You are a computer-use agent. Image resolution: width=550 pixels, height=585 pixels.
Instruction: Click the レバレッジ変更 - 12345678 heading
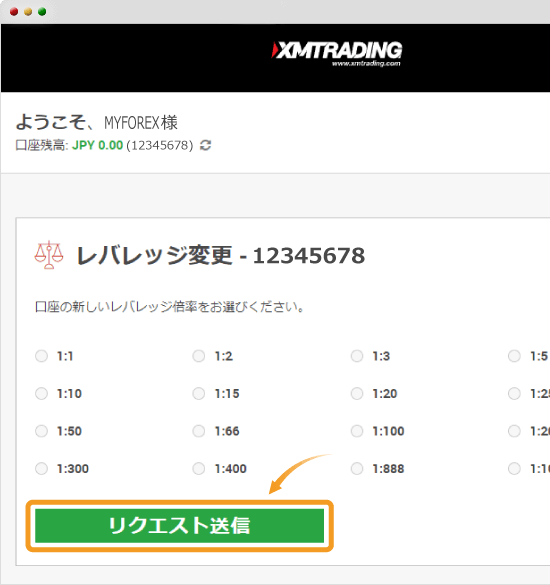tap(220, 256)
